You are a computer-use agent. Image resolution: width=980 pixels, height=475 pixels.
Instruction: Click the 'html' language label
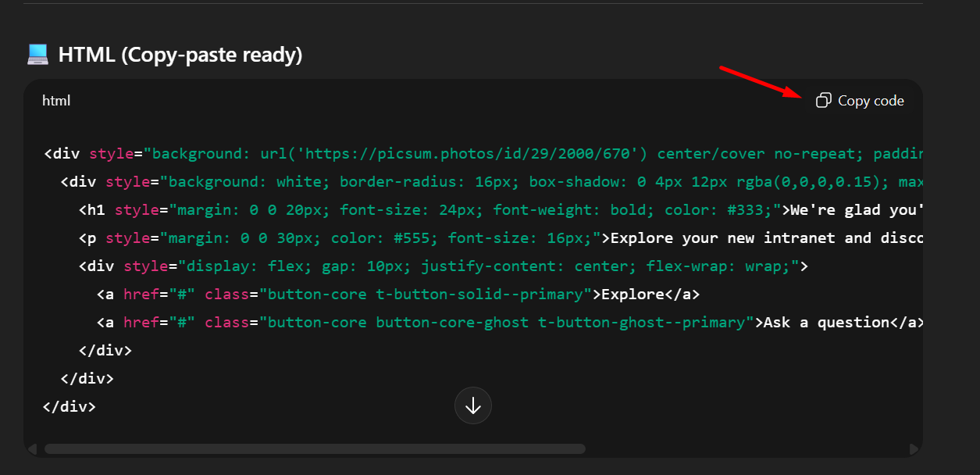tap(56, 101)
